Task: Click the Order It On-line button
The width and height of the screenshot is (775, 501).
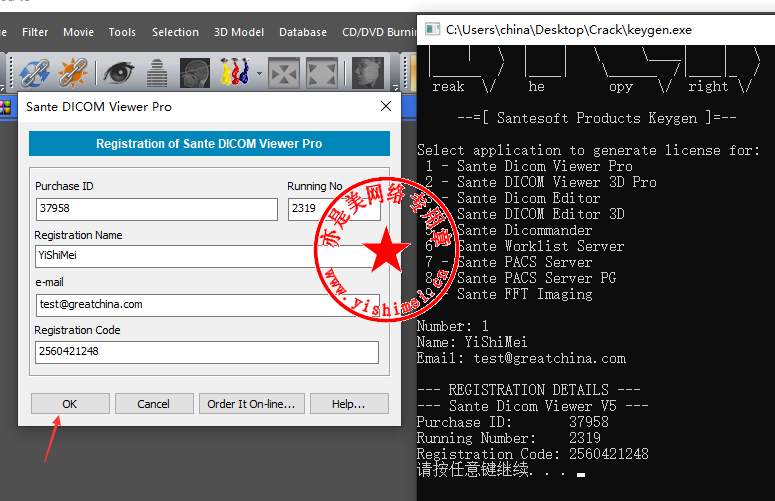Action: [251, 404]
